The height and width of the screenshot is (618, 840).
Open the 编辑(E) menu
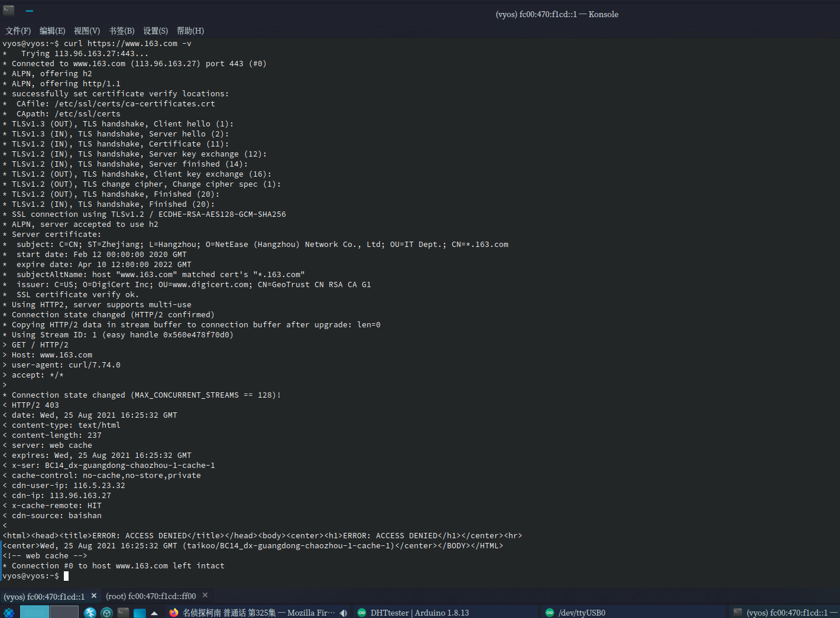(52, 31)
